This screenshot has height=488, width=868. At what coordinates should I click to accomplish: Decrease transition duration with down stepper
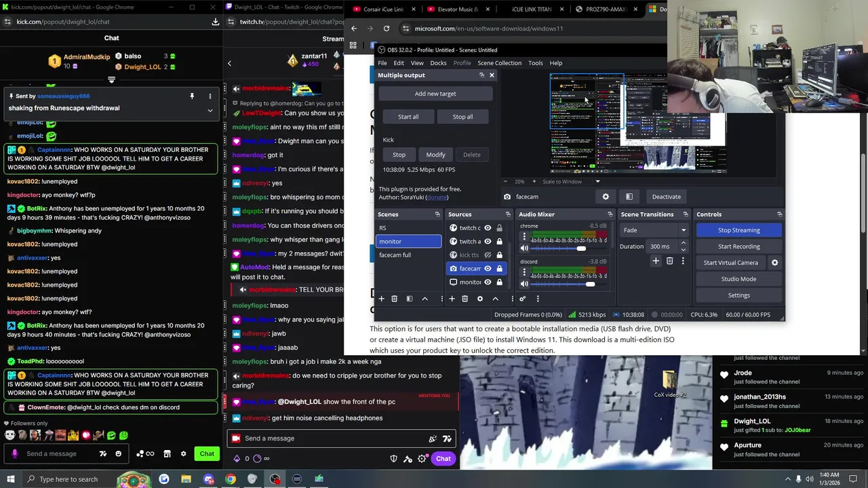683,249
